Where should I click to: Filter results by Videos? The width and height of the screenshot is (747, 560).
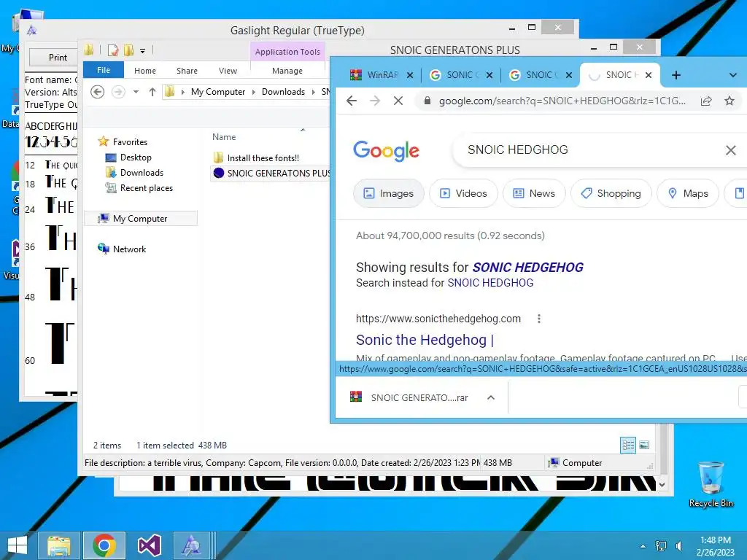click(463, 193)
